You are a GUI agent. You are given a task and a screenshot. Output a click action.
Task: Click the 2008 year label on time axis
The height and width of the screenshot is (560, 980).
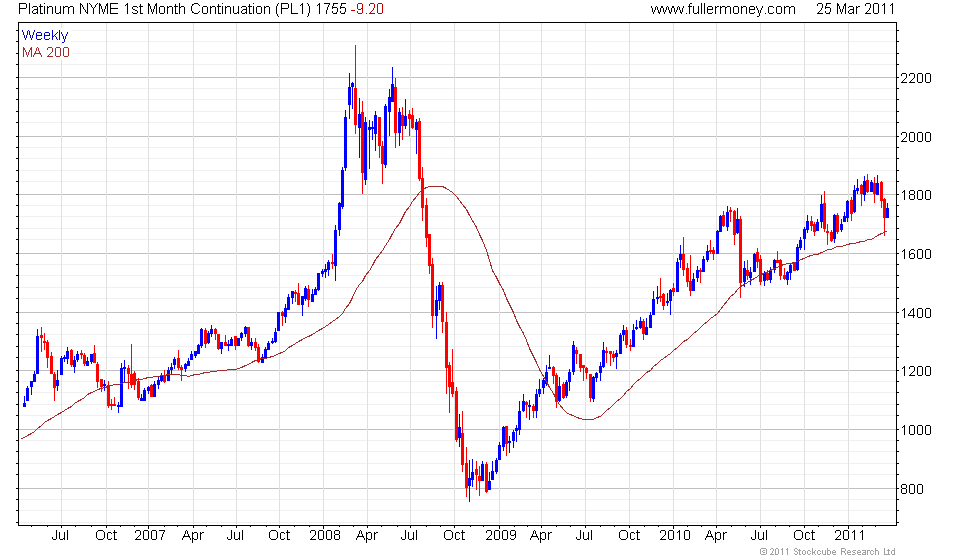click(325, 536)
